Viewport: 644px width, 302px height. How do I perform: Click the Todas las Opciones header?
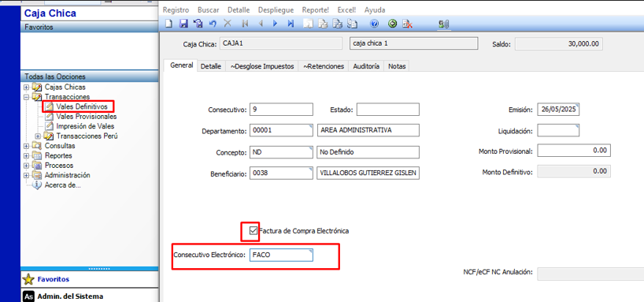(x=89, y=76)
